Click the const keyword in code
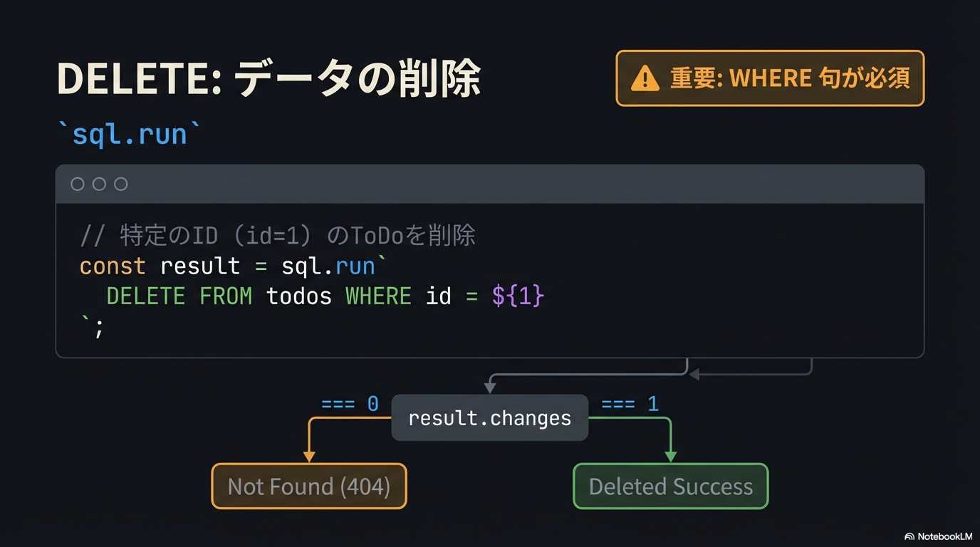The height and width of the screenshot is (547, 980). [x=113, y=266]
